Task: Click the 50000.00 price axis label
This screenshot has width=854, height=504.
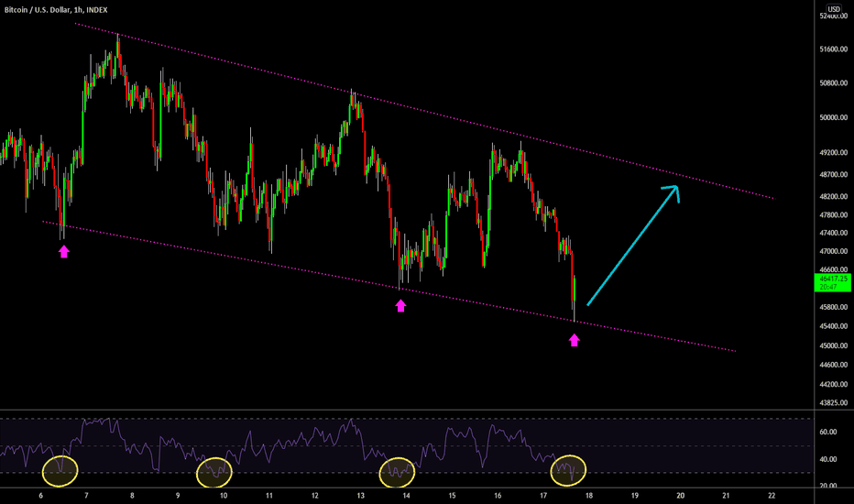Action: click(x=833, y=117)
